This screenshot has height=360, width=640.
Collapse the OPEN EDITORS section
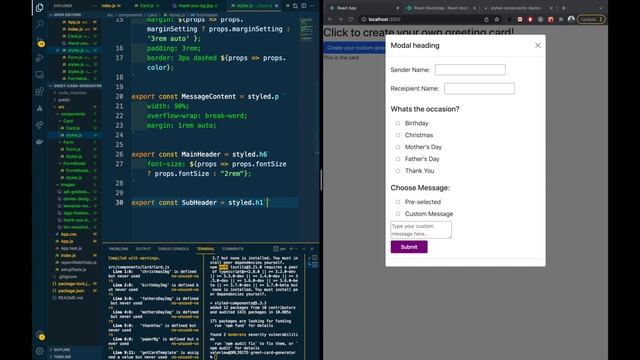(75, 15)
